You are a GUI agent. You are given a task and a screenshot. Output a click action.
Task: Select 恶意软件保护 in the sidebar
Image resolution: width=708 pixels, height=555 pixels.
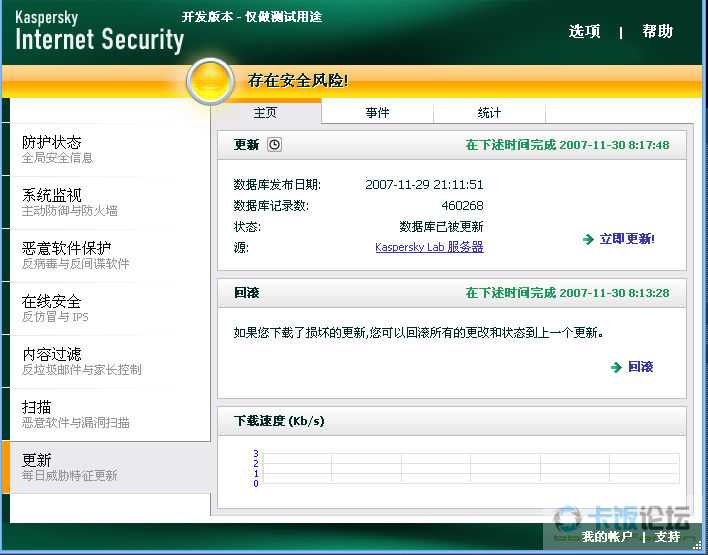pyautogui.click(x=110, y=255)
